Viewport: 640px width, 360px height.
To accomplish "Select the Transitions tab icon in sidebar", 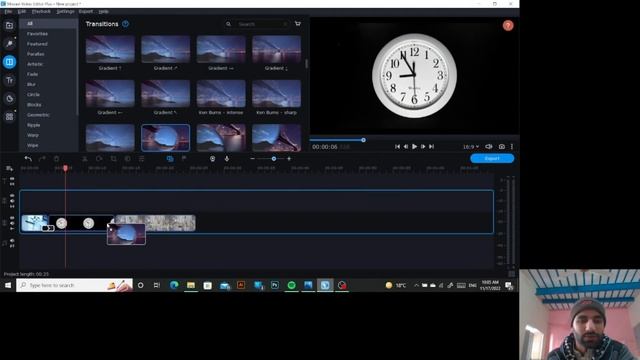I will pyautogui.click(x=9, y=62).
